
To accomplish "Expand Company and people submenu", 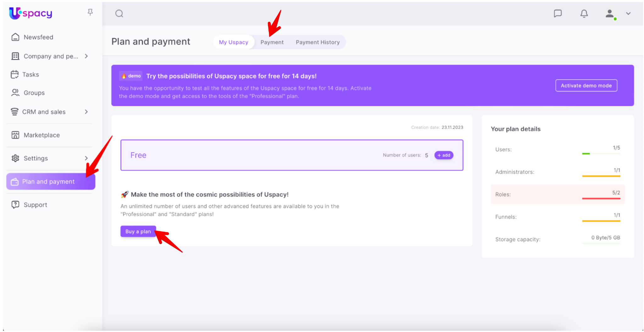I will 86,56.
